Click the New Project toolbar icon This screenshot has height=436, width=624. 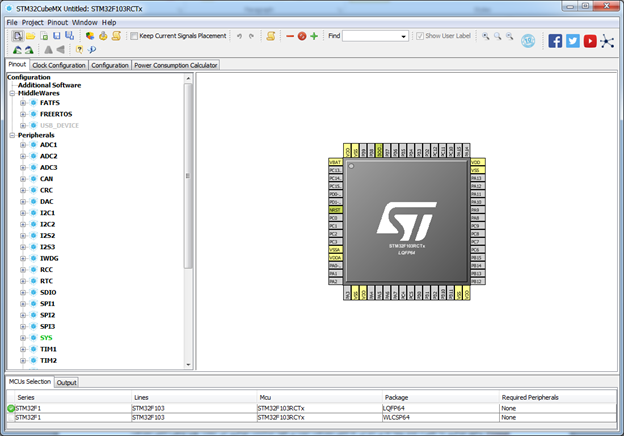tap(17, 36)
